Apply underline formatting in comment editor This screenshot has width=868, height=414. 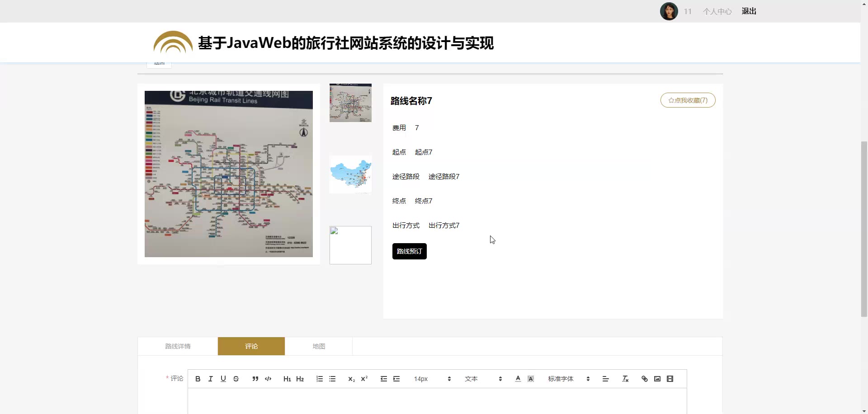tap(223, 379)
